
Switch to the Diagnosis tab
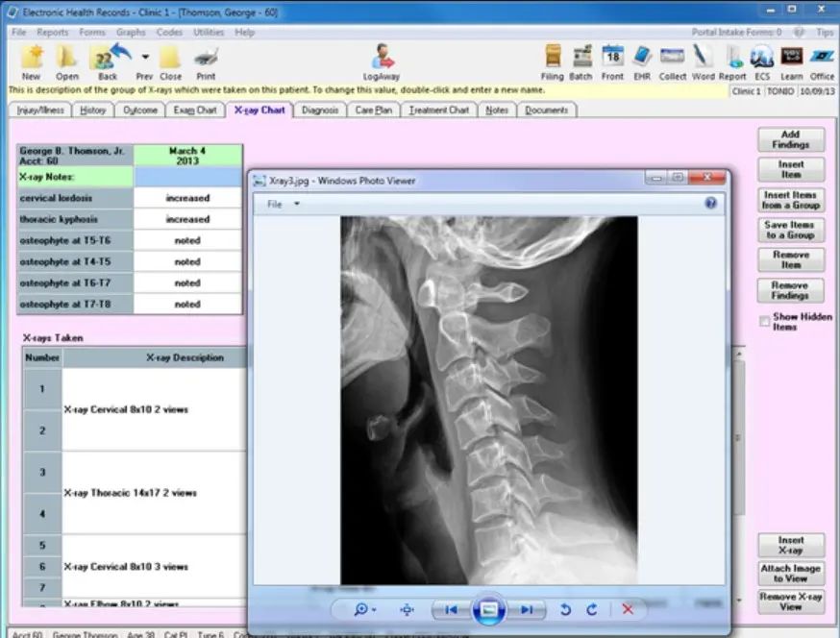point(320,110)
